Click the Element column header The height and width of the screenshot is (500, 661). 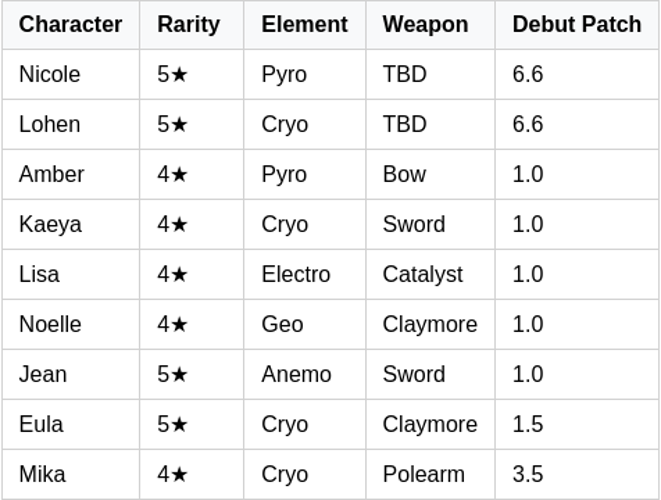coord(304,25)
